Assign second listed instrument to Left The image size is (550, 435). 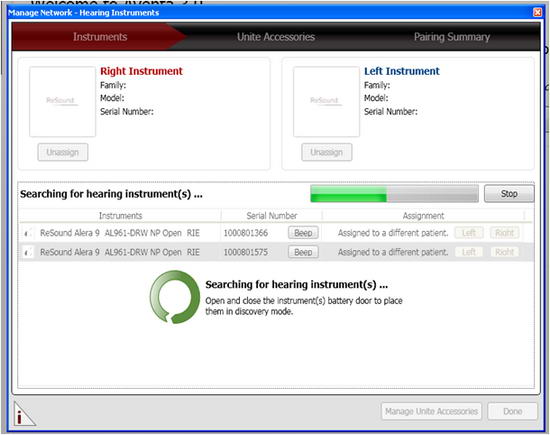[469, 252]
